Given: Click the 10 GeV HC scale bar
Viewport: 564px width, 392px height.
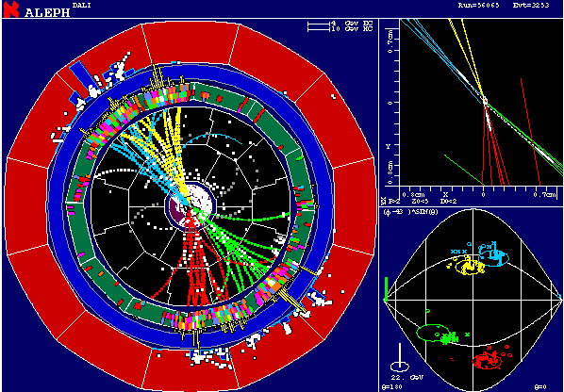Looking at the screenshot, I should click(319, 29).
